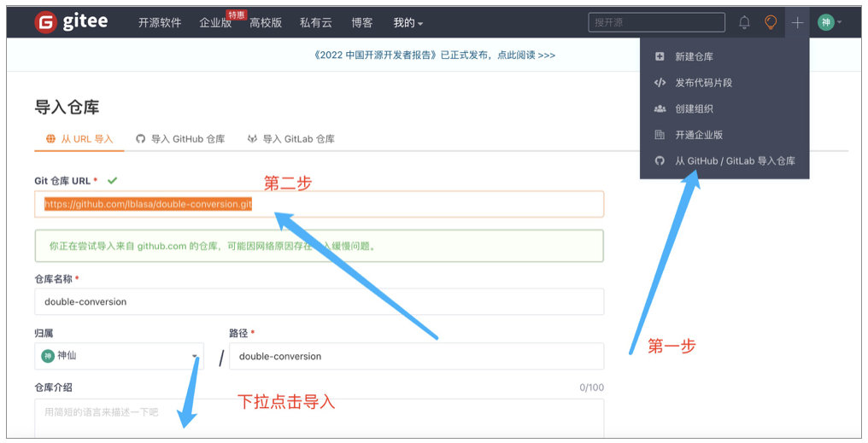868x443 pixels.
Task: Open 博客 in top navigation
Action: [362, 23]
